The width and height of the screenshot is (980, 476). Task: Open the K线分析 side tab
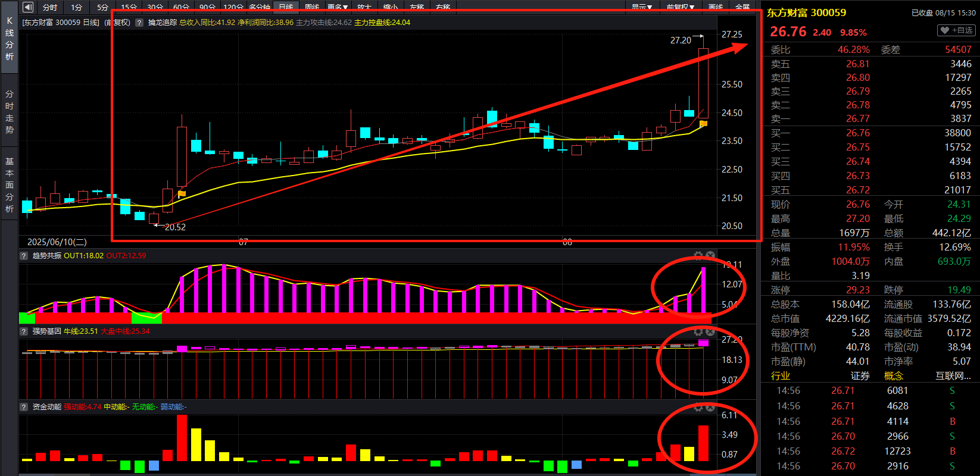click(x=10, y=38)
